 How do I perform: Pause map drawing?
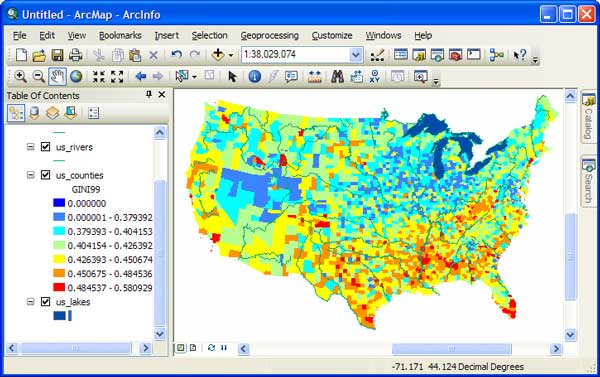(x=224, y=348)
